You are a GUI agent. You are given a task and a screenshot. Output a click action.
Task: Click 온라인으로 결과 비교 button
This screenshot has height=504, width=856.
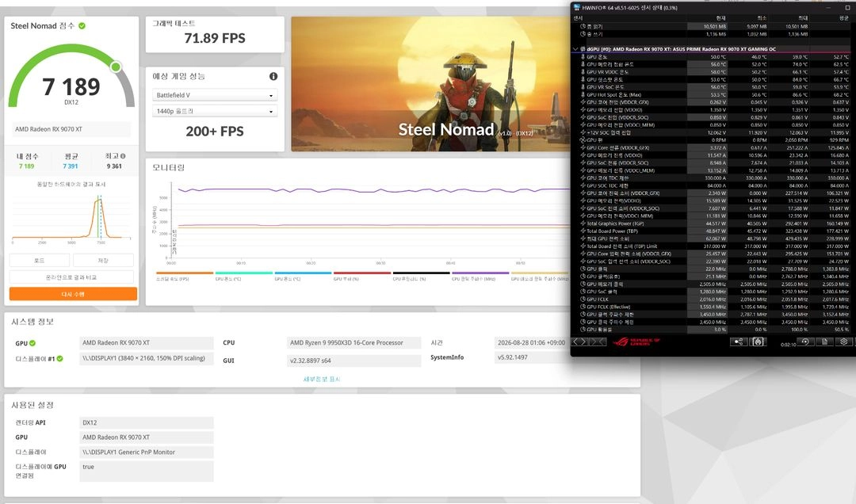point(71,277)
